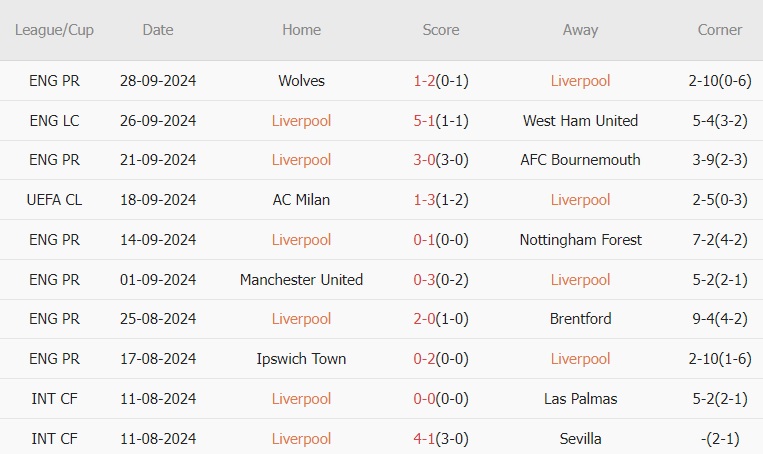Screen dimensions: 763x454
Task: Click AC Milan team name
Action: [x=301, y=200]
